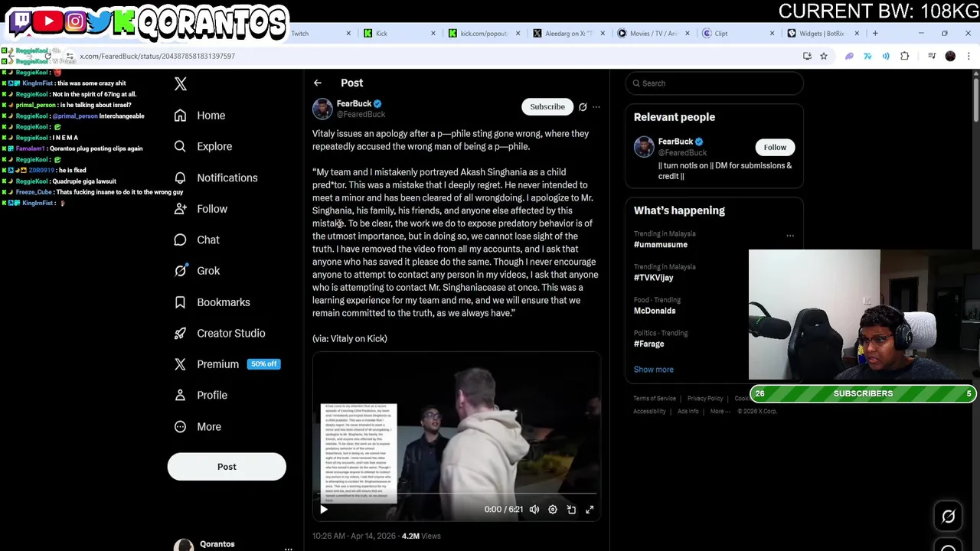
Task: Open Grok in X sidebar
Action: [197, 271]
